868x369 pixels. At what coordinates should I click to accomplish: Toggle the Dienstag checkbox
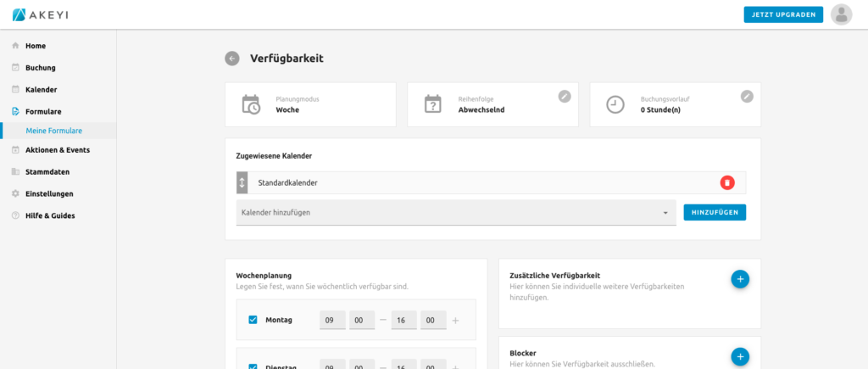click(x=253, y=366)
